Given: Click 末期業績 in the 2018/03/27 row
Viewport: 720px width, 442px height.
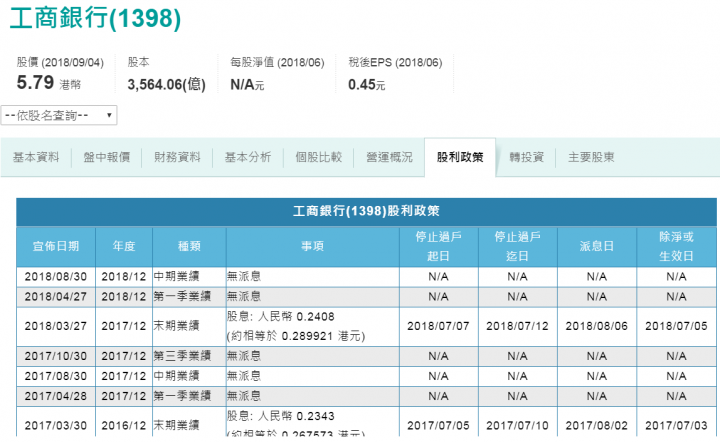Looking at the screenshot, I should (x=176, y=326).
